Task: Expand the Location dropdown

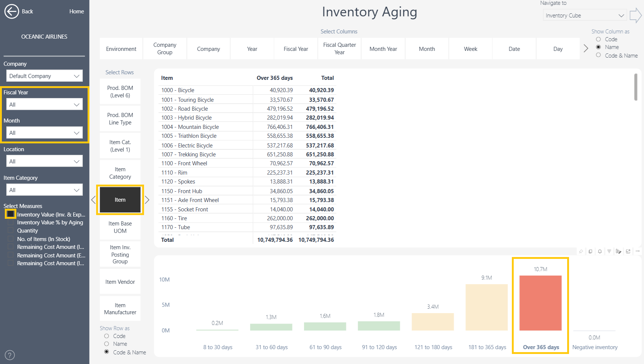Action: tap(45, 161)
